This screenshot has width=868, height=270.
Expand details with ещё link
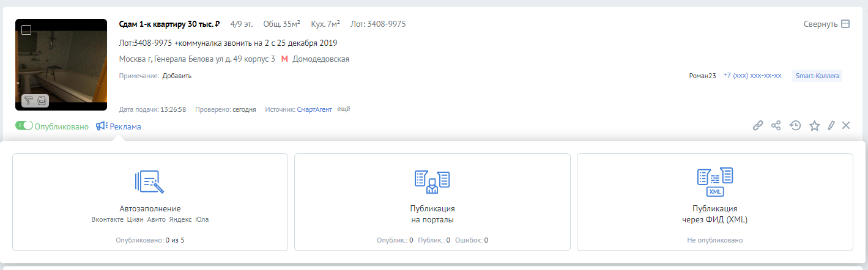click(x=344, y=109)
